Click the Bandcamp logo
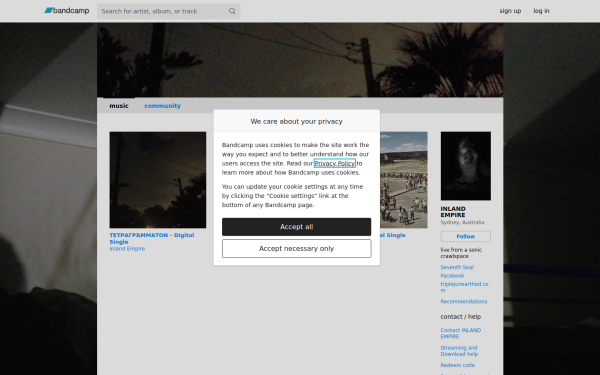600x375 pixels. click(x=67, y=11)
